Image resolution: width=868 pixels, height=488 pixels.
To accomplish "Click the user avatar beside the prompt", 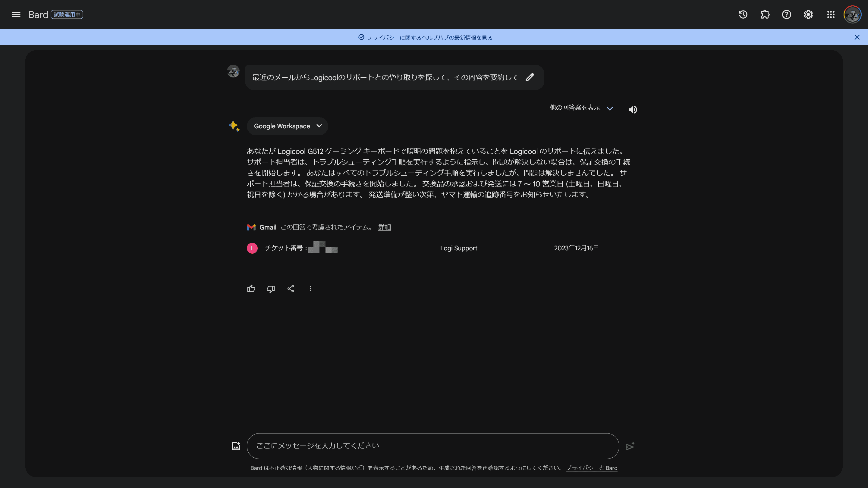I will 233,71.
